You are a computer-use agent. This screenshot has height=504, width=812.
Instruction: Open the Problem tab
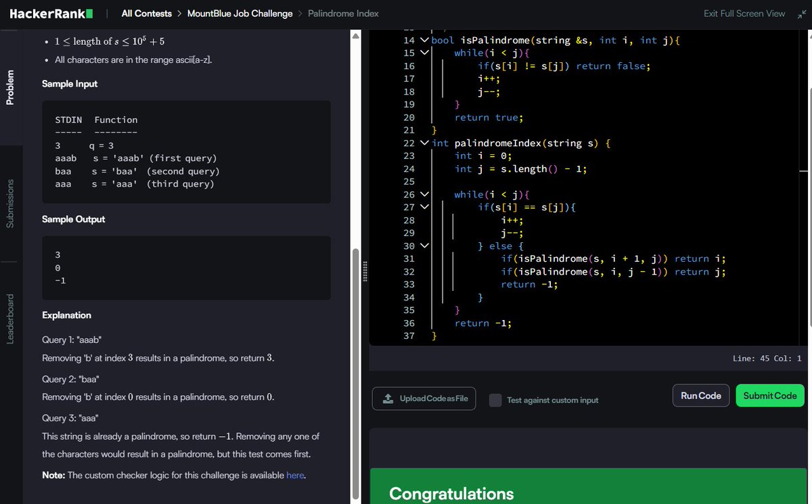[x=10, y=87]
